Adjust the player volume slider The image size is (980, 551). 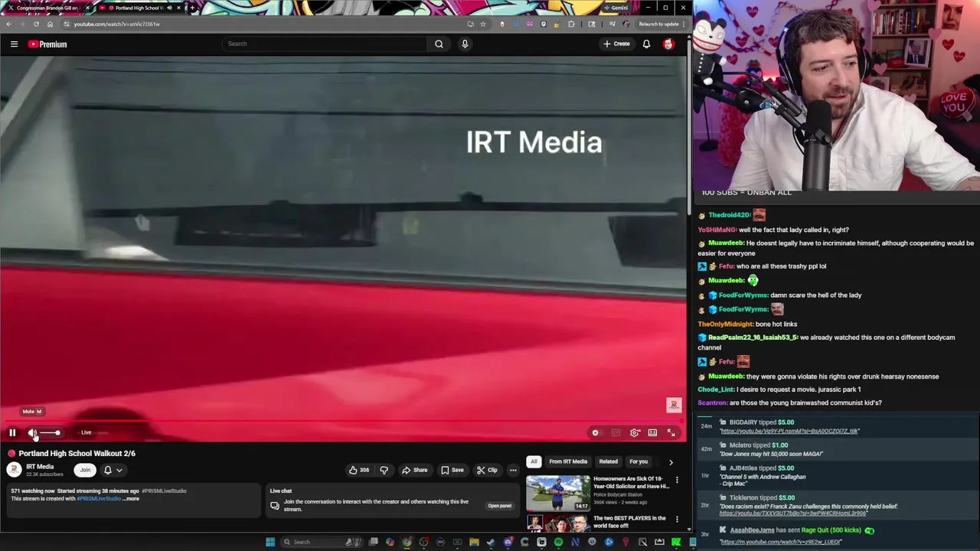tap(50, 432)
